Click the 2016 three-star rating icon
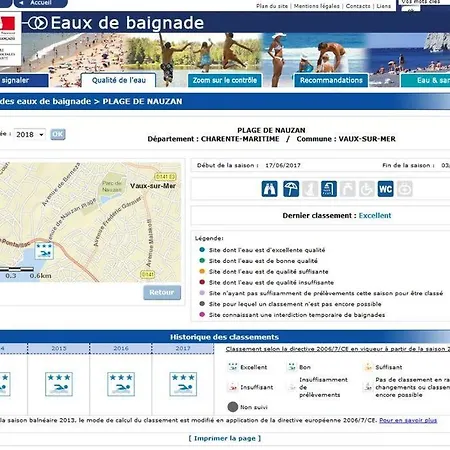 (x=121, y=384)
